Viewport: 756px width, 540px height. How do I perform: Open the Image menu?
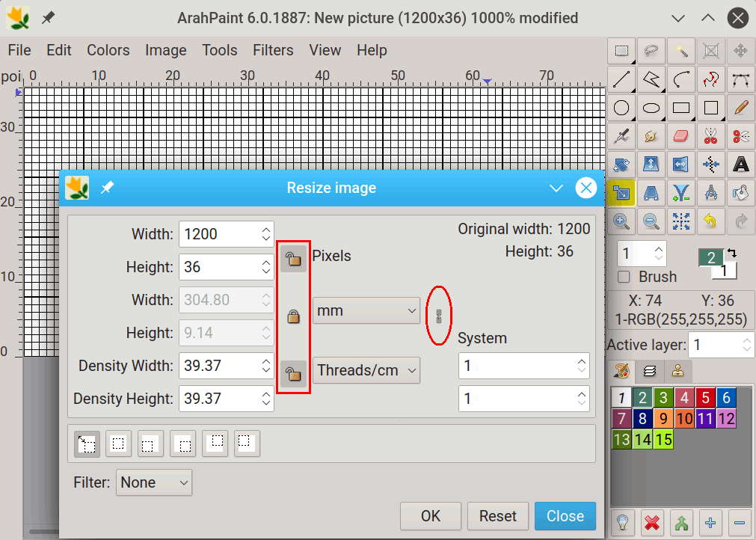[166, 50]
